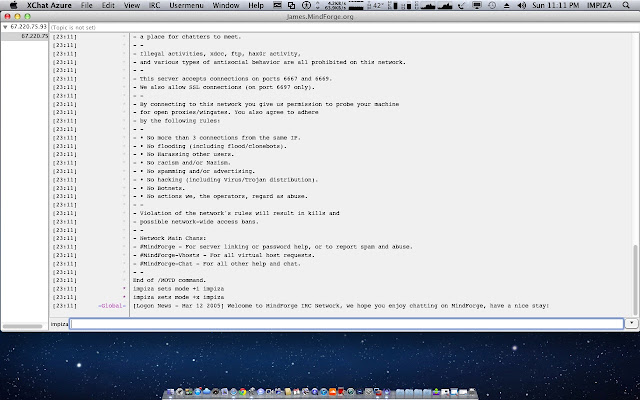Click 'a place for chatters to meet.' line

pyautogui.click(x=187, y=37)
